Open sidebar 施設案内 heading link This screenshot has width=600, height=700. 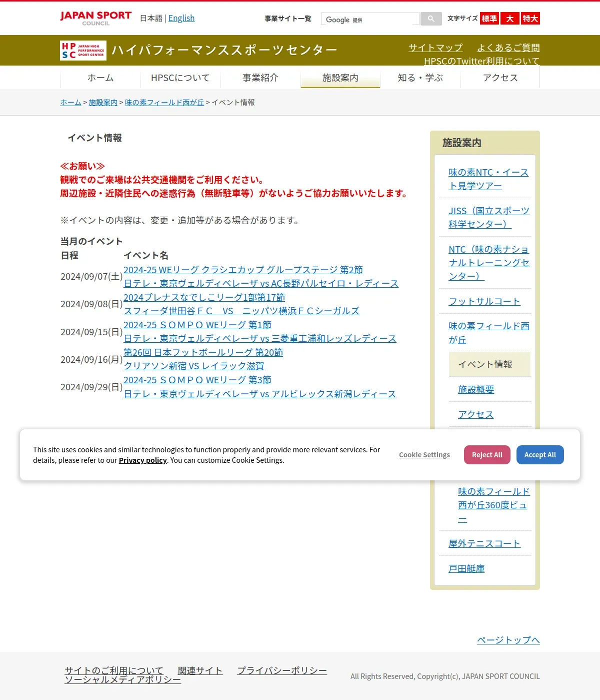(462, 143)
